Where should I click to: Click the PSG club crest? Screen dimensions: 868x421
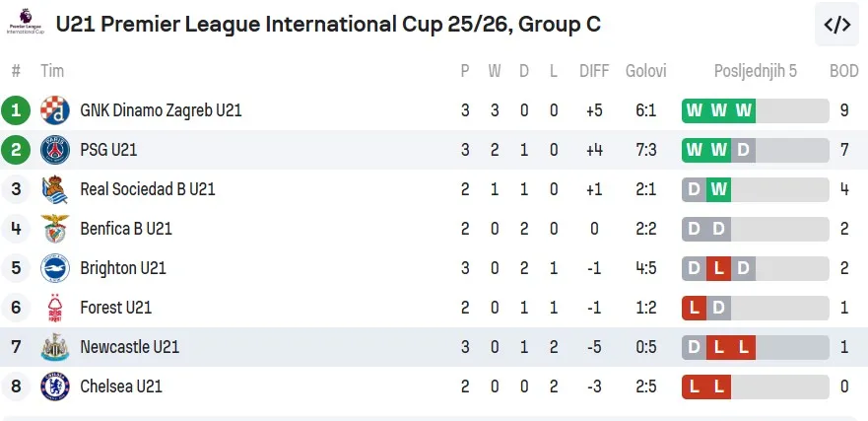pos(55,150)
